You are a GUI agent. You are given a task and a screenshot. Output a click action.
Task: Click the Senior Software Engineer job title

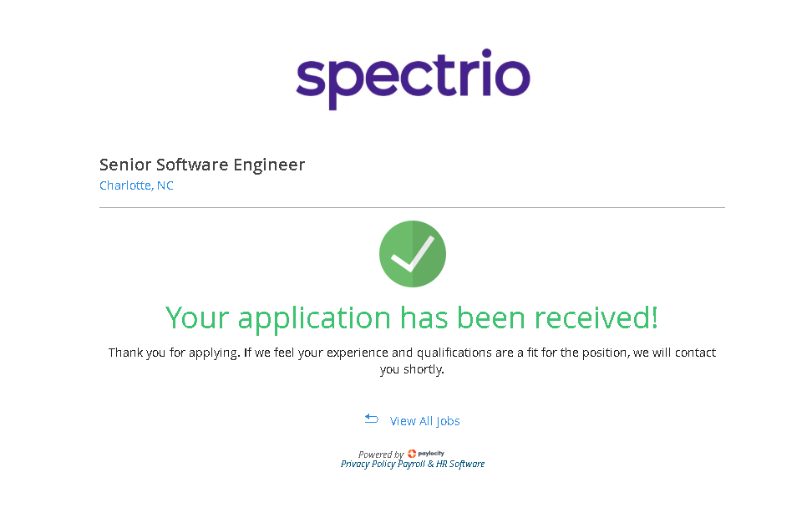pos(201,165)
